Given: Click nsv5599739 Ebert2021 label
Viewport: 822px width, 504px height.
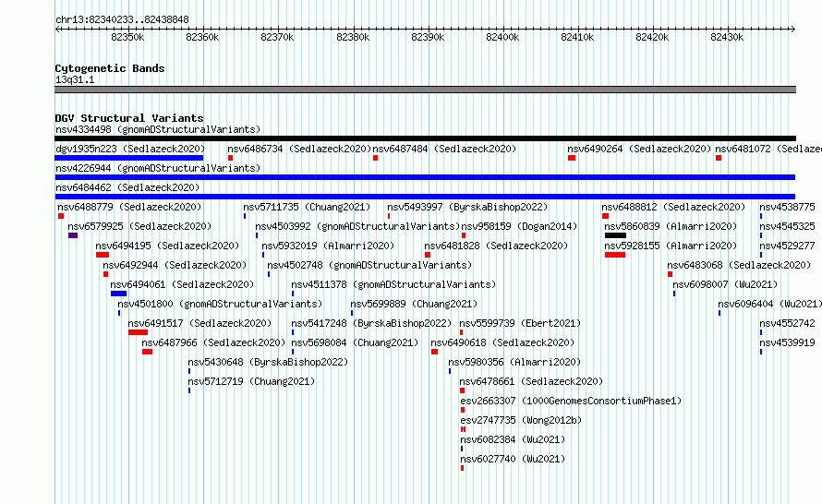Looking at the screenshot, I should 520,323.
